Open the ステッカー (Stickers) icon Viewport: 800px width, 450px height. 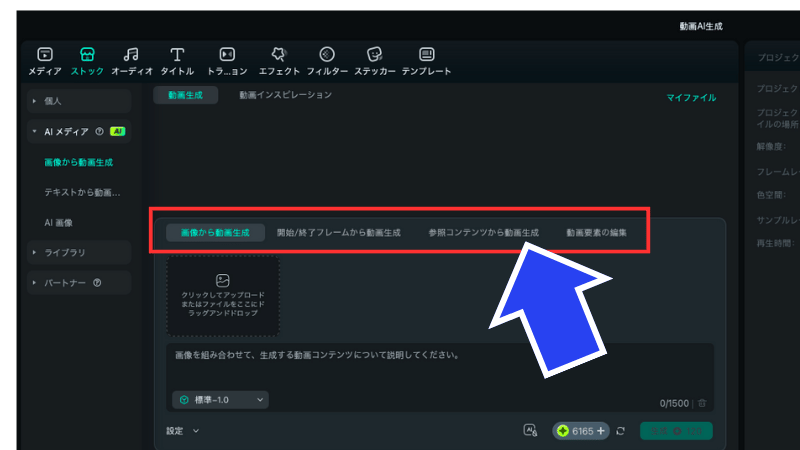point(375,55)
